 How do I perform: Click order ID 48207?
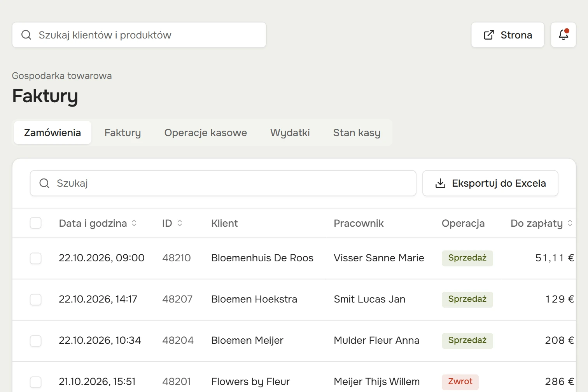[177, 299]
